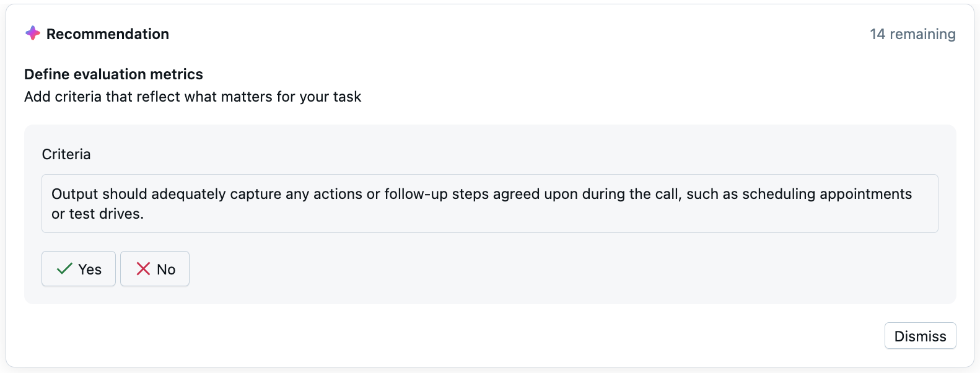Image resolution: width=980 pixels, height=373 pixels.
Task: Click the green checkmark icon
Action: pyautogui.click(x=64, y=269)
